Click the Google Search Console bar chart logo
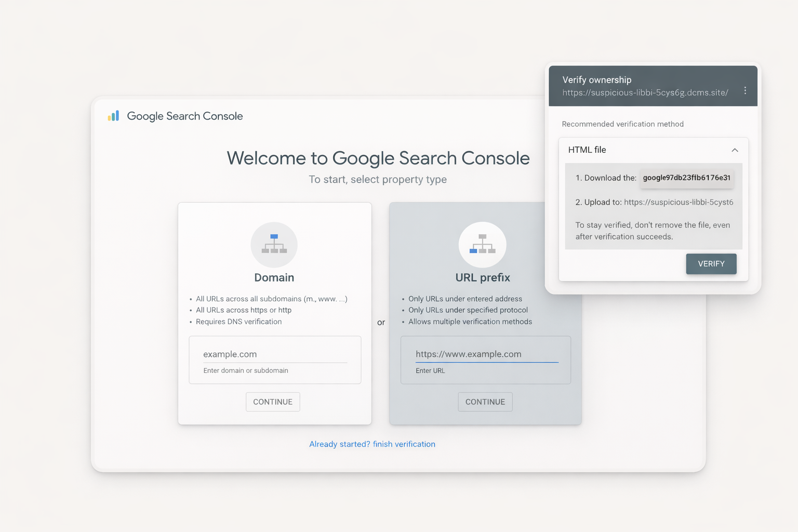Viewport: 798px width, 532px height. point(113,116)
